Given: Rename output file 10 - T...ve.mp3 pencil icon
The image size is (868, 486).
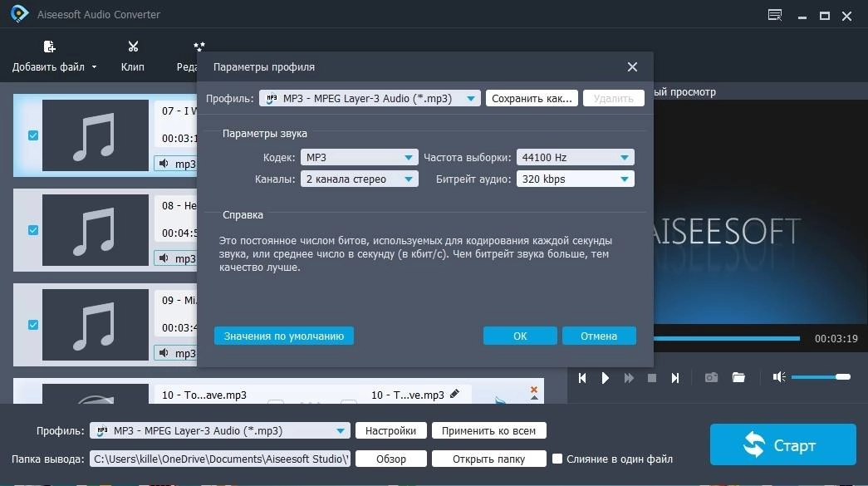Looking at the screenshot, I should [x=454, y=394].
